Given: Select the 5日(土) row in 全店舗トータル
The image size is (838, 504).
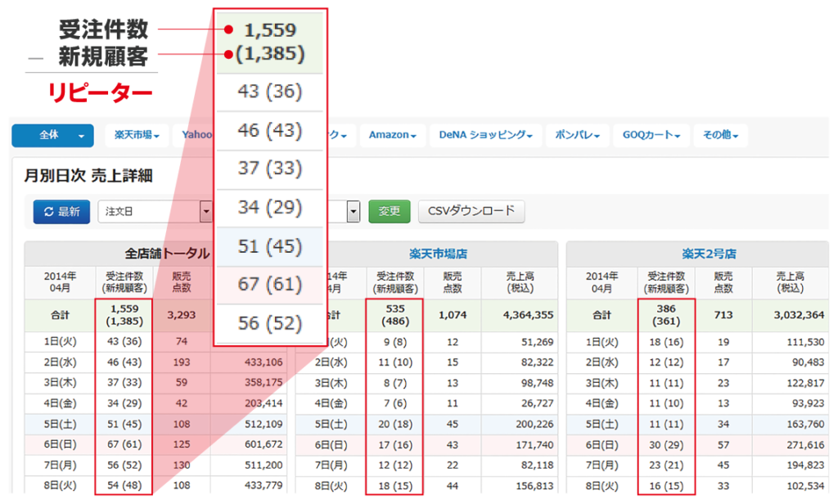Looking at the screenshot, I should pos(155,425).
